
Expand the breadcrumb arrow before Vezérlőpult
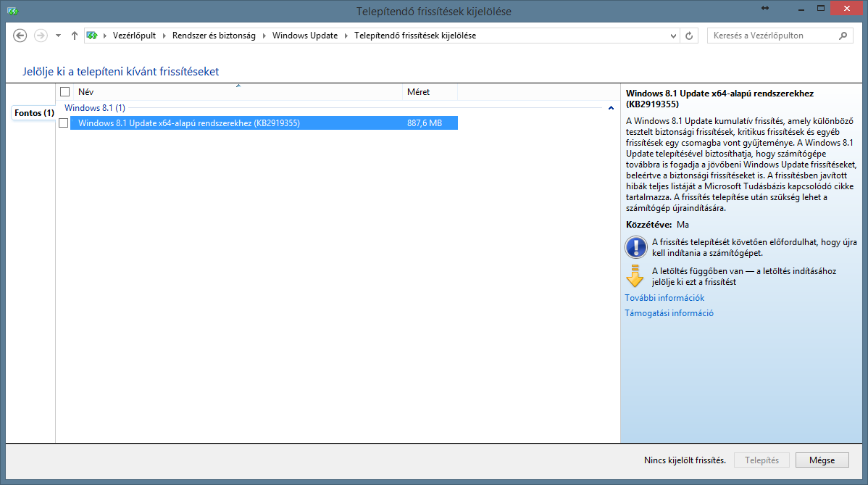pos(105,36)
